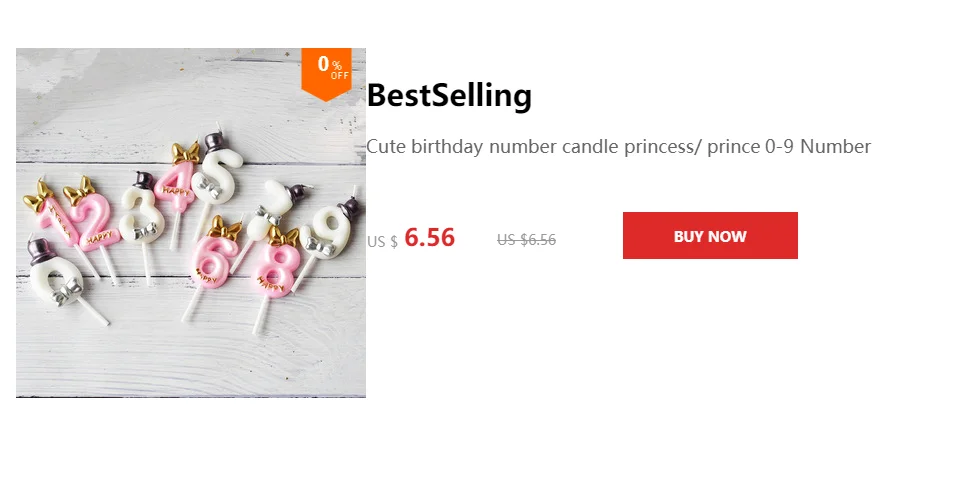
Task: Click the white number 3 candle
Action: point(142,215)
